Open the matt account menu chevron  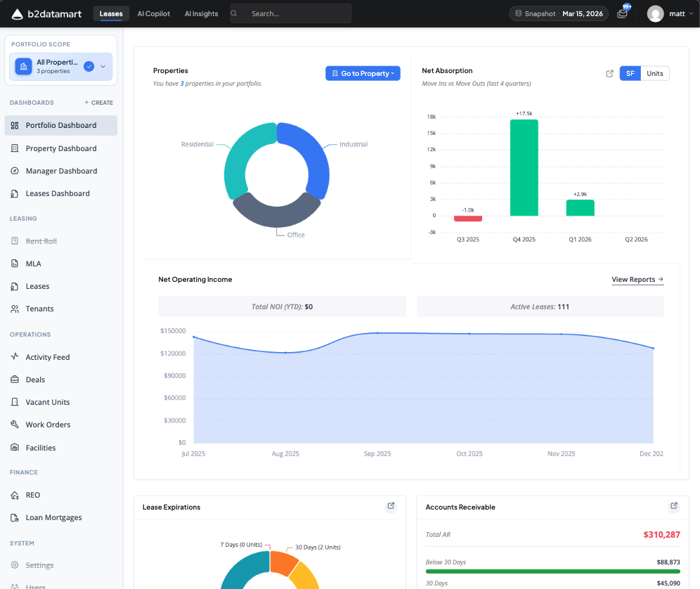[x=691, y=14]
